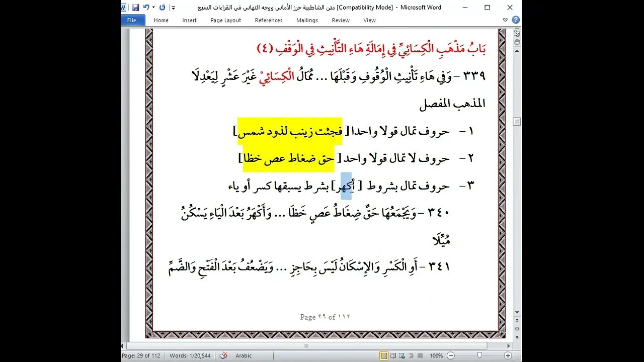This screenshot has height=362, width=644.
Task: Click the highlighted phrase حق ضغاط عص خظا
Action: [x=289, y=158]
